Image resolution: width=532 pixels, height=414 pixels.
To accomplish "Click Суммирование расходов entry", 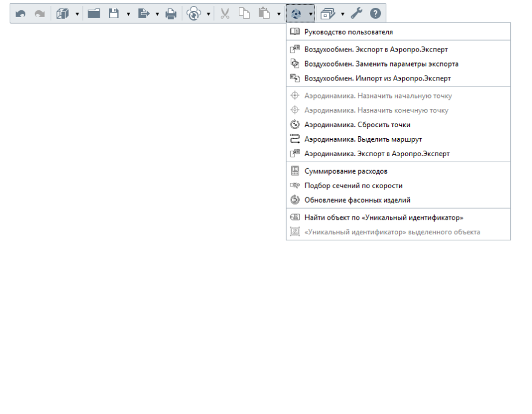I will click(x=346, y=171).
